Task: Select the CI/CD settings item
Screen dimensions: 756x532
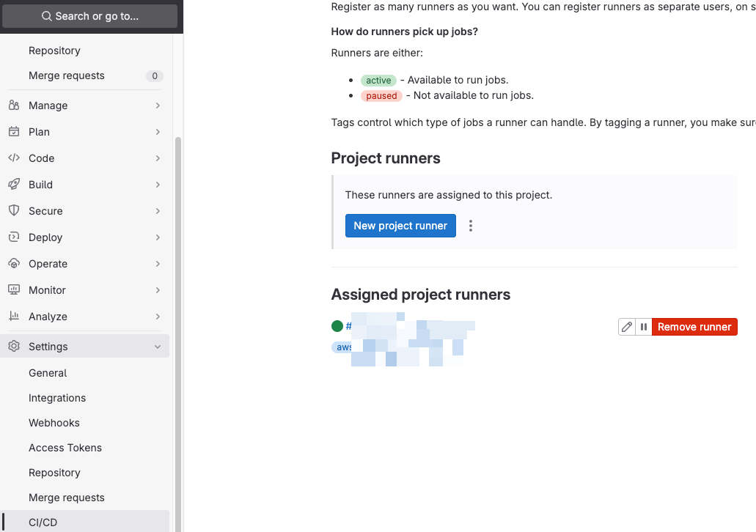Action: click(x=85, y=522)
